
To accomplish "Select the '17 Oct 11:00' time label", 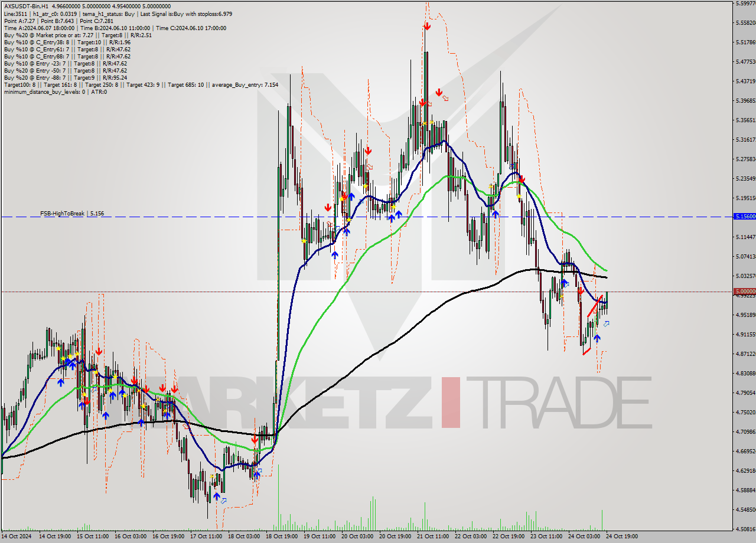I will 206,537.
